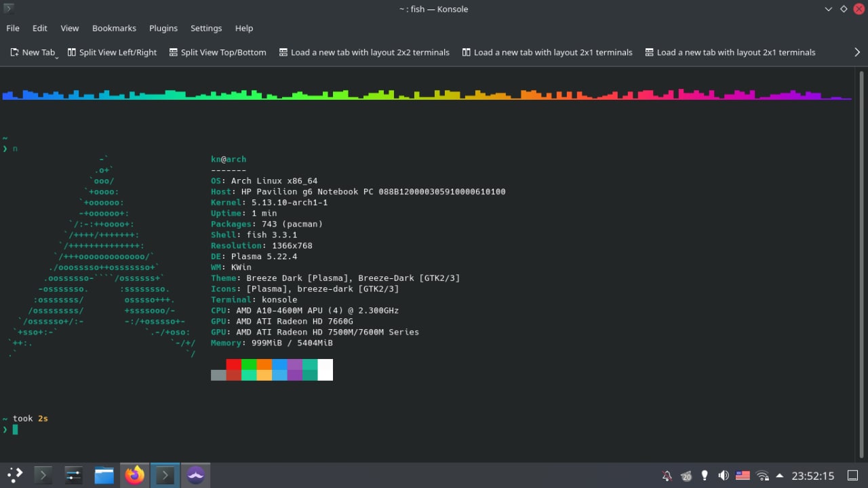
Task: Click the 'took 2s' prompt text
Action: tap(31, 419)
